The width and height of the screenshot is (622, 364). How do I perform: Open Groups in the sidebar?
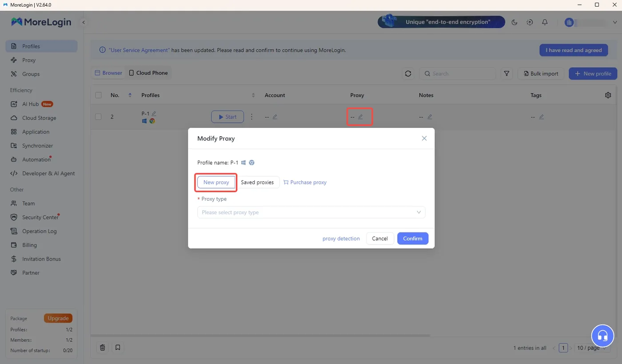tap(41, 74)
